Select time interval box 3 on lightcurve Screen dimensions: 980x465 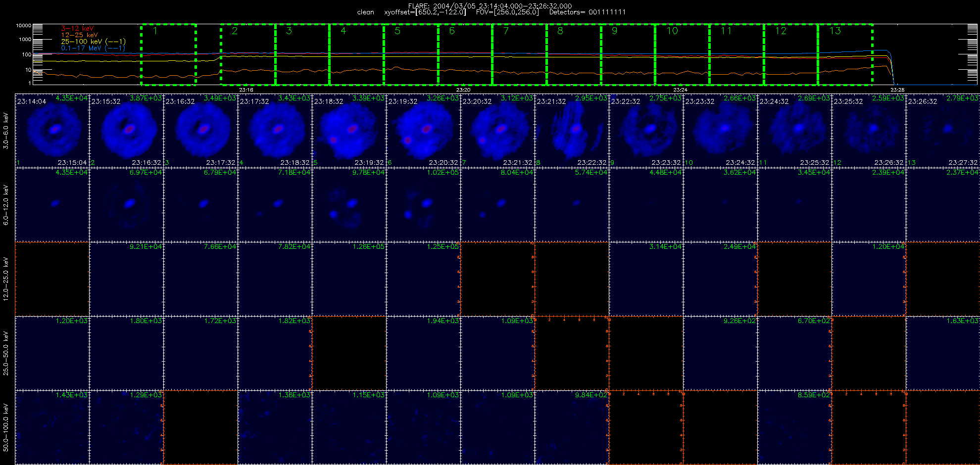[302, 54]
